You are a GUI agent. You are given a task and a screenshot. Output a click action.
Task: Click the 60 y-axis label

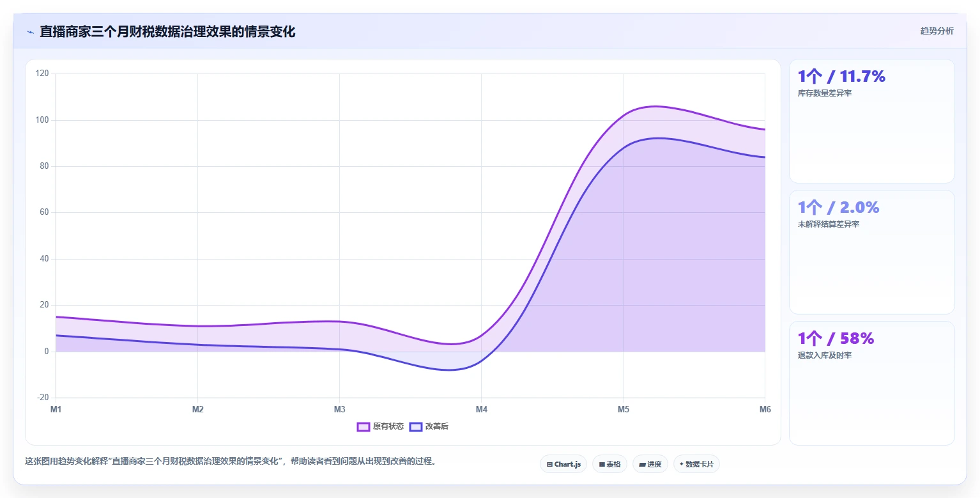[44, 212]
